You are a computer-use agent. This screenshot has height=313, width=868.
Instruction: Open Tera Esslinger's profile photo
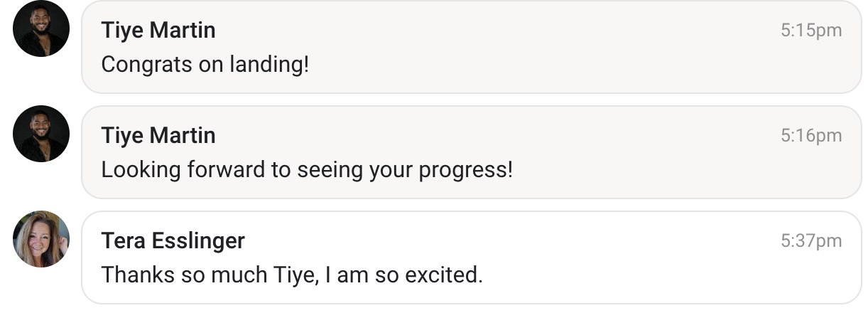41,240
